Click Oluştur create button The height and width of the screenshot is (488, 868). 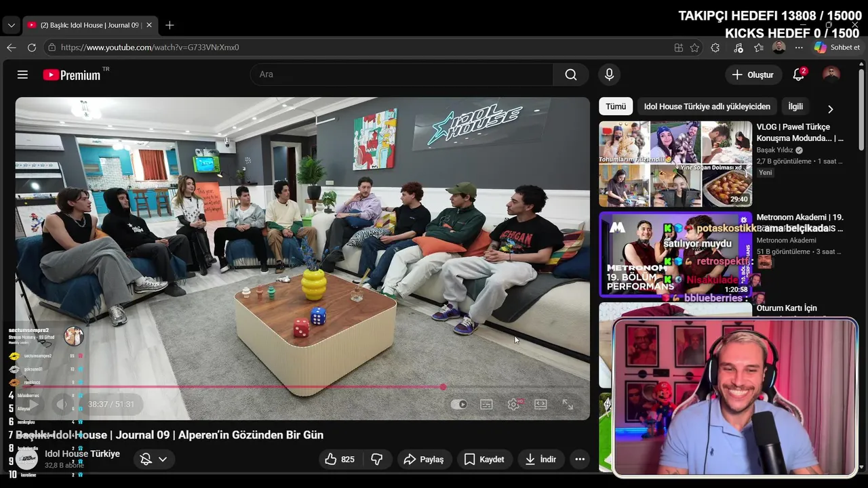pyautogui.click(x=753, y=75)
